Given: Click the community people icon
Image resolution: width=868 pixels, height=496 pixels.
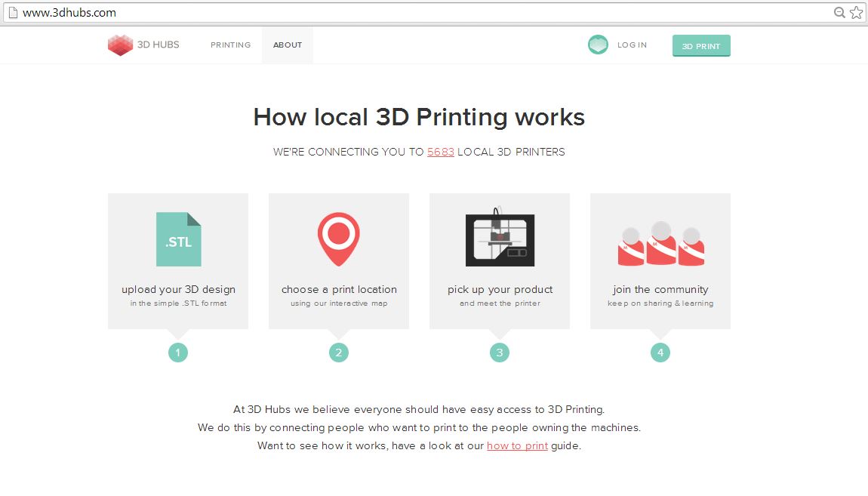Looking at the screenshot, I should (661, 244).
